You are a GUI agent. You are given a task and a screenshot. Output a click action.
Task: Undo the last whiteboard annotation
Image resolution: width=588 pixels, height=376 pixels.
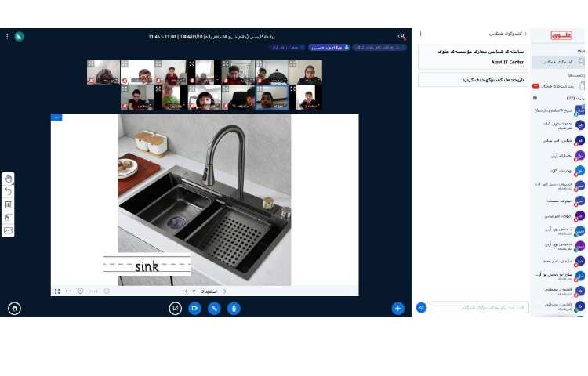pyautogui.click(x=8, y=191)
